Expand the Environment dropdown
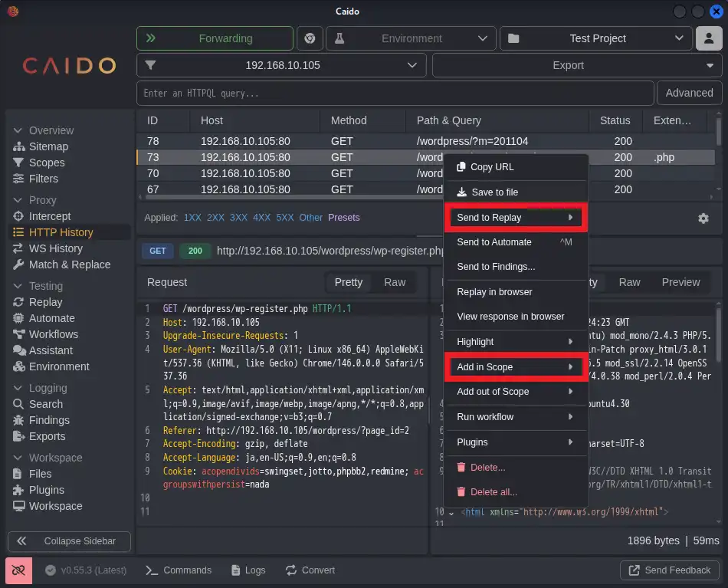728x588 pixels. tap(411, 38)
